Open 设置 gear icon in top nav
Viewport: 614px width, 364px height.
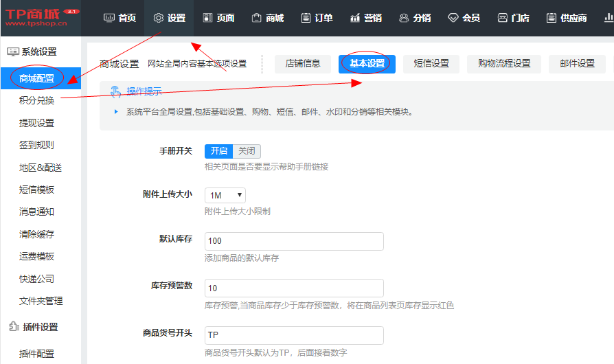[169, 19]
